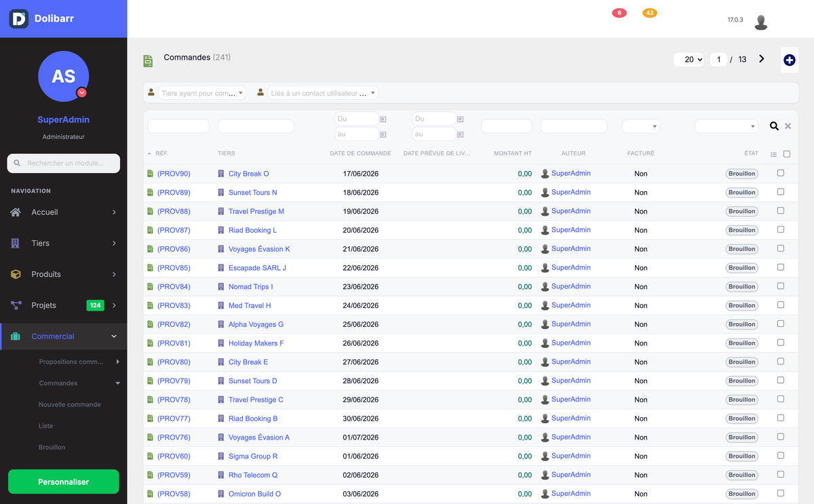Go to next page arrow
814x504 pixels.
click(x=762, y=59)
